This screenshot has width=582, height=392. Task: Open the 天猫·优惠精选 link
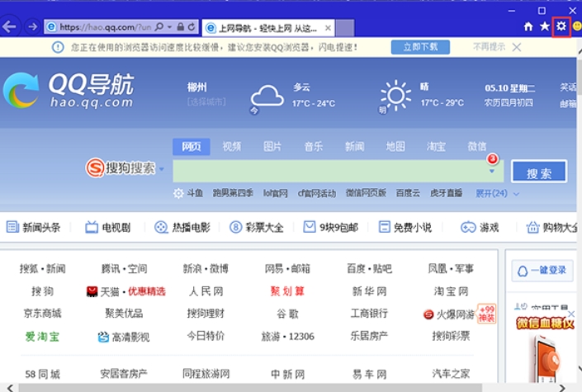click(x=125, y=291)
